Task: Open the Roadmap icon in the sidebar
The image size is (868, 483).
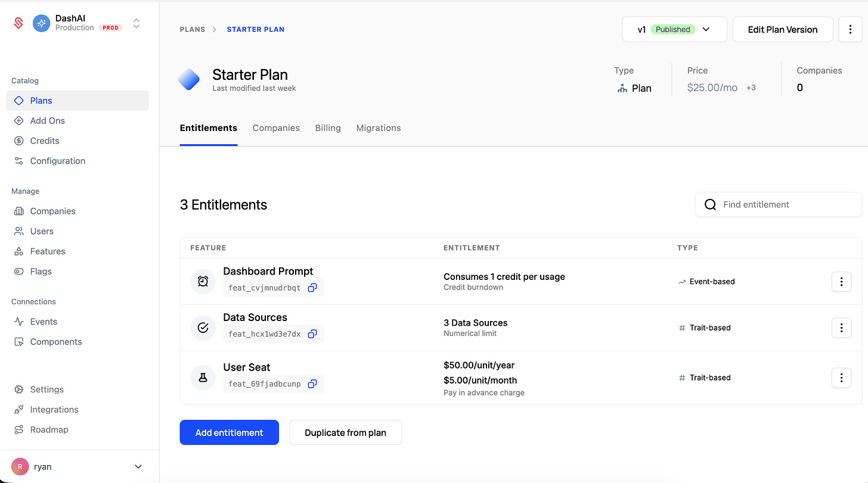Action: coord(18,429)
